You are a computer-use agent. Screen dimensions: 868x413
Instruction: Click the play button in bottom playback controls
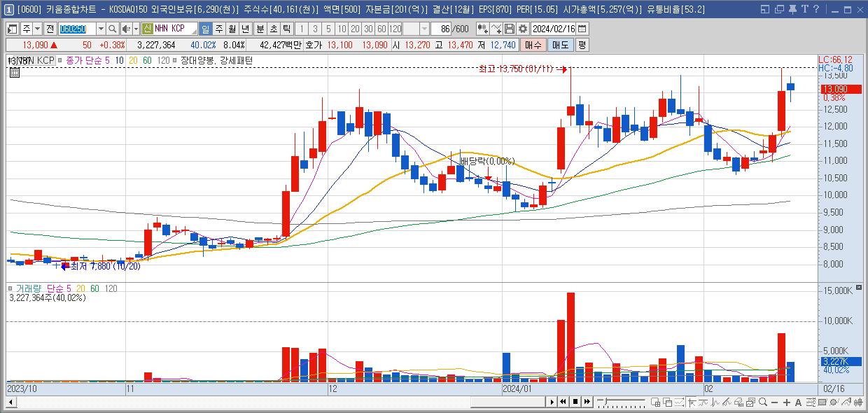coord(552,402)
